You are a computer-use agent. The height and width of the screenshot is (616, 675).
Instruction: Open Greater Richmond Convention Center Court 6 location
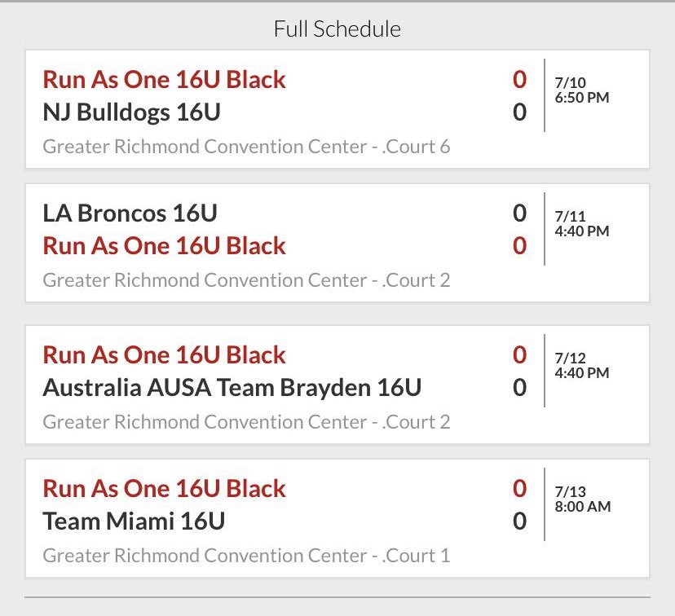click(246, 147)
